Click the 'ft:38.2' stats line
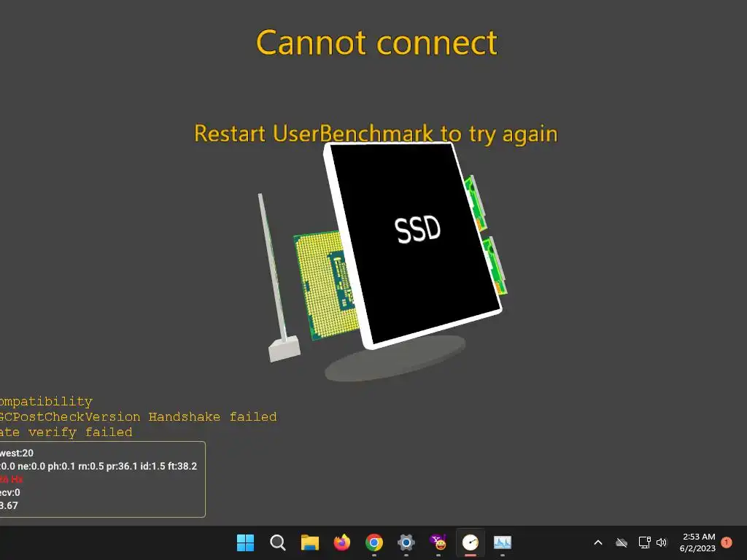 (x=98, y=466)
